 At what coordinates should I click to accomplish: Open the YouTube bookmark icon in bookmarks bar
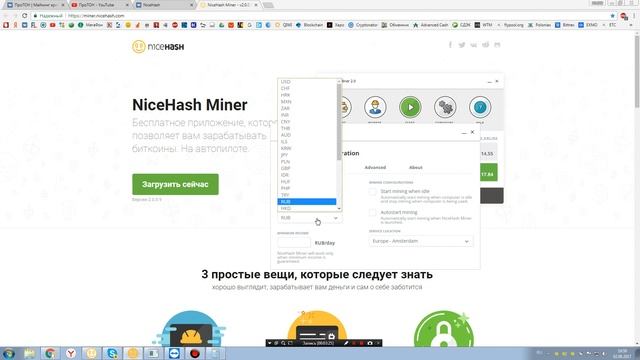[53, 25]
